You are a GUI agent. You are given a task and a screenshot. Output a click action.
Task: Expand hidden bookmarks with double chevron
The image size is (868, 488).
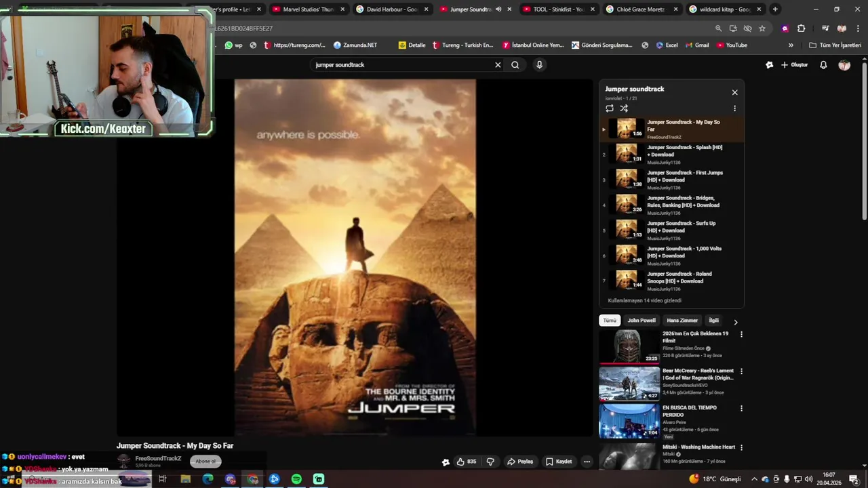pos(791,45)
